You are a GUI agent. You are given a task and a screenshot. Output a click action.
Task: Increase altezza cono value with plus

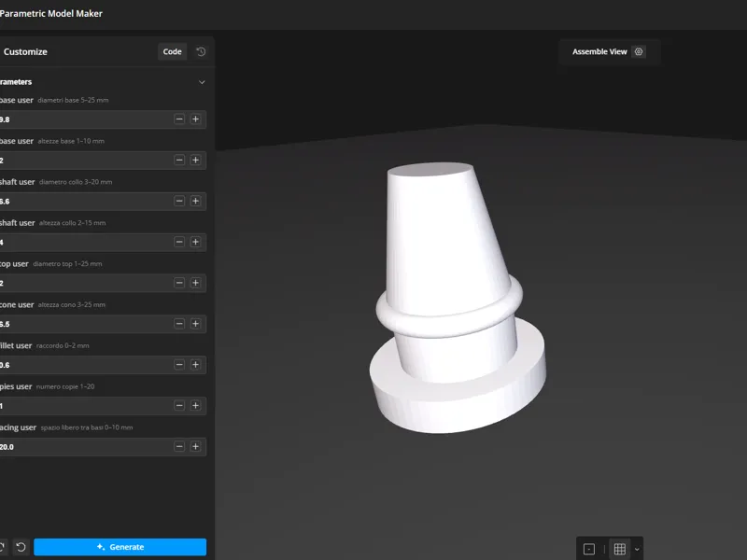pyautogui.click(x=195, y=324)
